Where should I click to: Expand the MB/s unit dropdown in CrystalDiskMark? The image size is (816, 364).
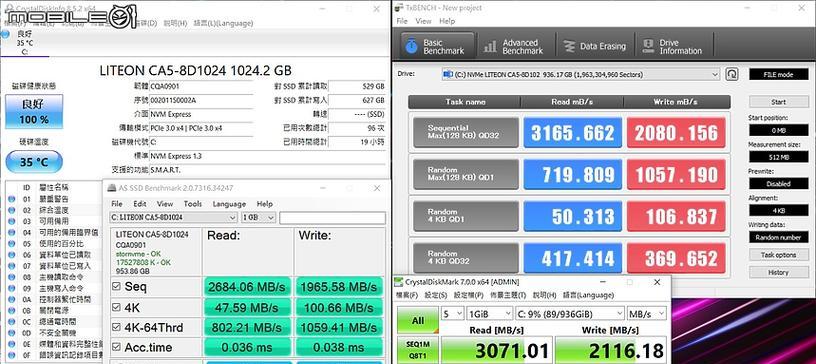(x=647, y=313)
